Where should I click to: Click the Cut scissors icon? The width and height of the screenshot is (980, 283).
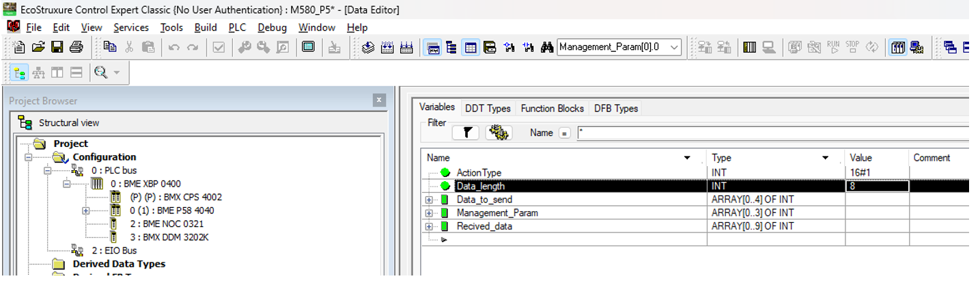point(129,47)
